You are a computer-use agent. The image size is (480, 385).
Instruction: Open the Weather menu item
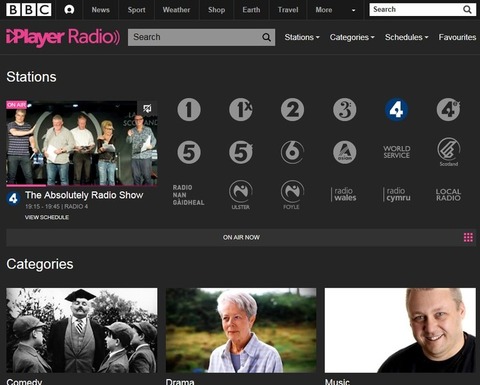click(x=176, y=10)
